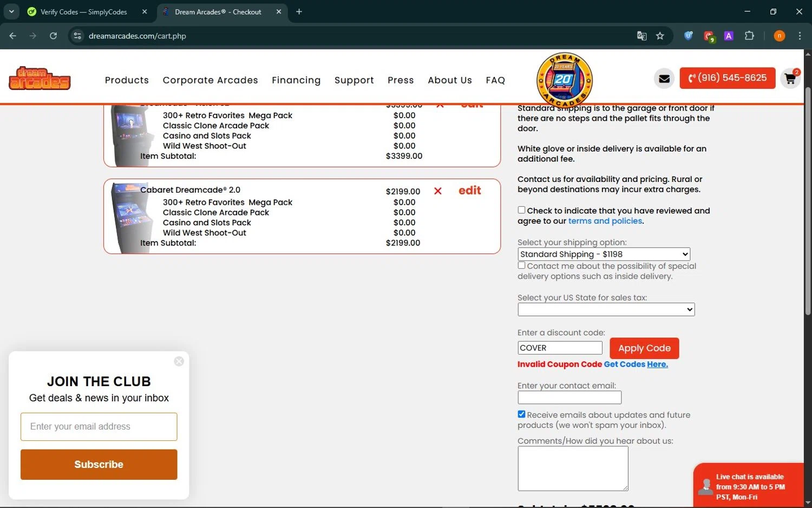The image size is (812, 508).
Task: Open the shopping cart icon
Action: point(790,79)
